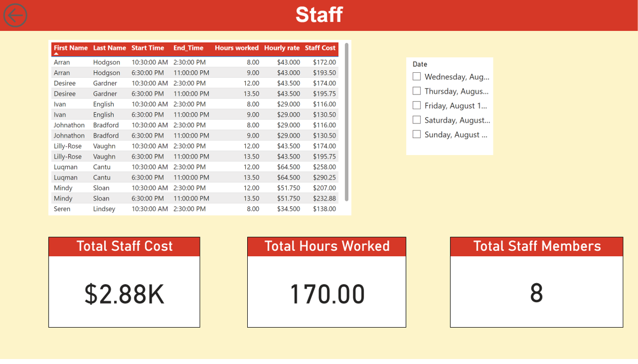Select the Total Staff Members card
The height and width of the screenshot is (364, 638).
(x=536, y=293)
